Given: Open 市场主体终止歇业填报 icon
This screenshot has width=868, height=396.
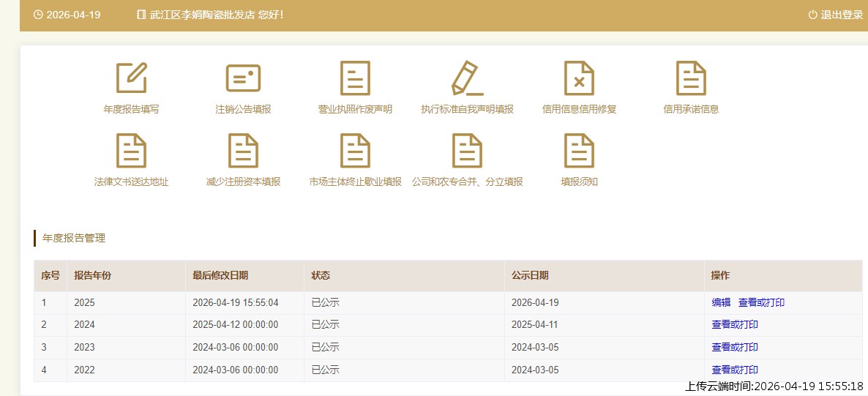Looking at the screenshot, I should click(x=355, y=151).
